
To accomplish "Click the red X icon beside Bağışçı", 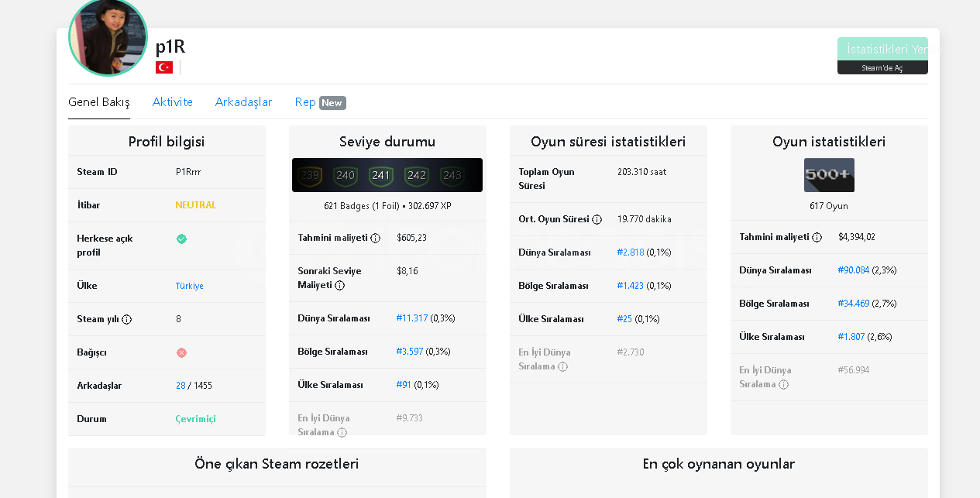I will [181, 352].
